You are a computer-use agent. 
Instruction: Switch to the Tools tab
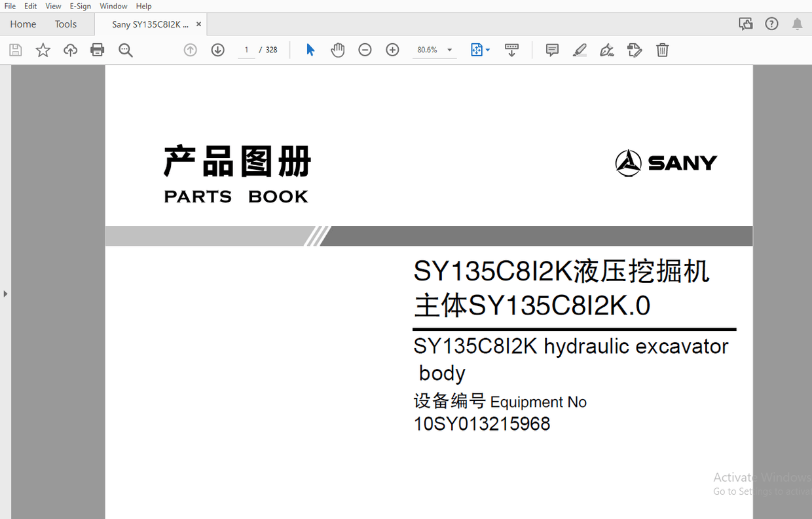click(x=65, y=24)
